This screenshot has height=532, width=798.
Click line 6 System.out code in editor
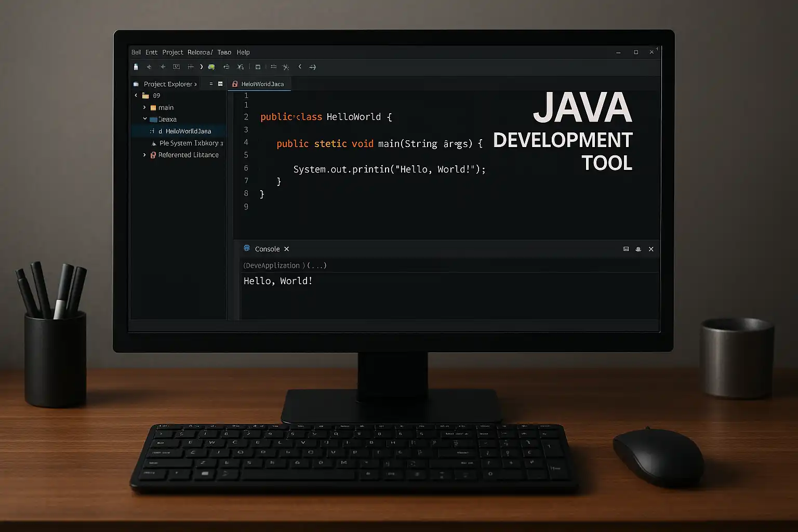389,169
